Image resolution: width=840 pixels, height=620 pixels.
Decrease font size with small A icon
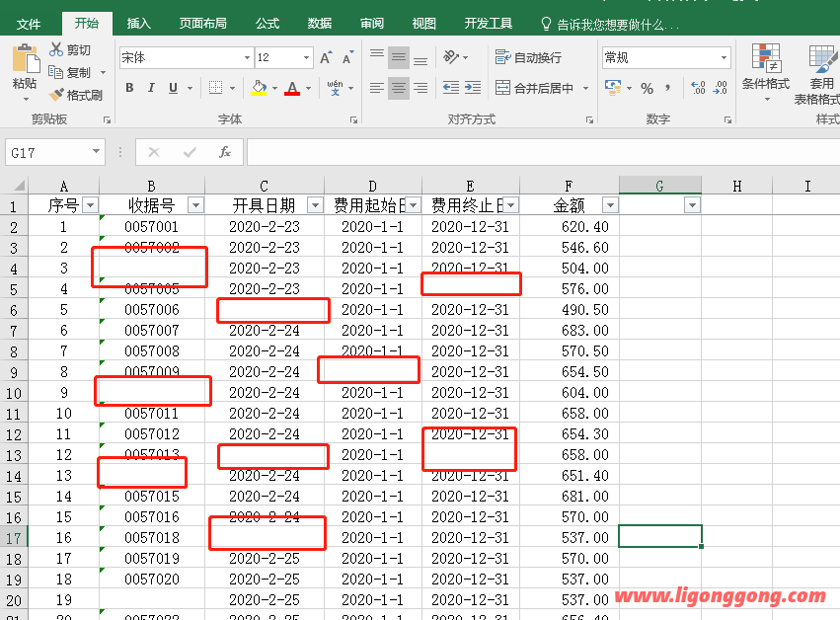coord(347,58)
